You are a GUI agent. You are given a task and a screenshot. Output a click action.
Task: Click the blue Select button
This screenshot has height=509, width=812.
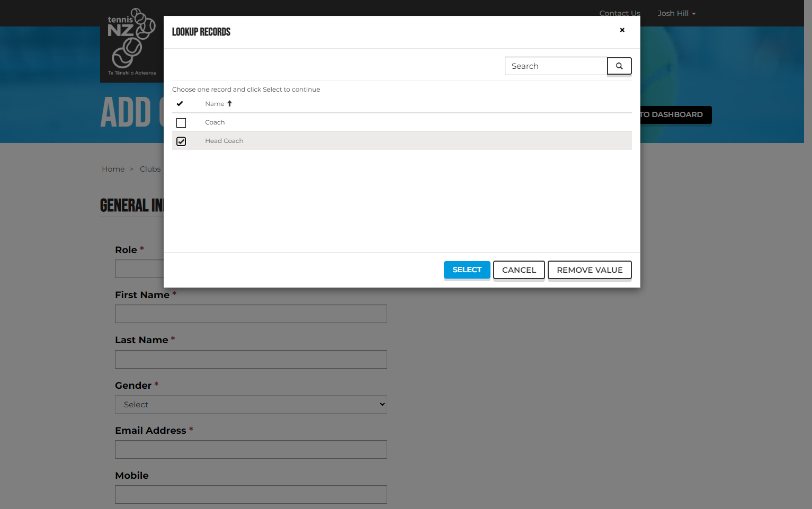click(x=467, y=270)
